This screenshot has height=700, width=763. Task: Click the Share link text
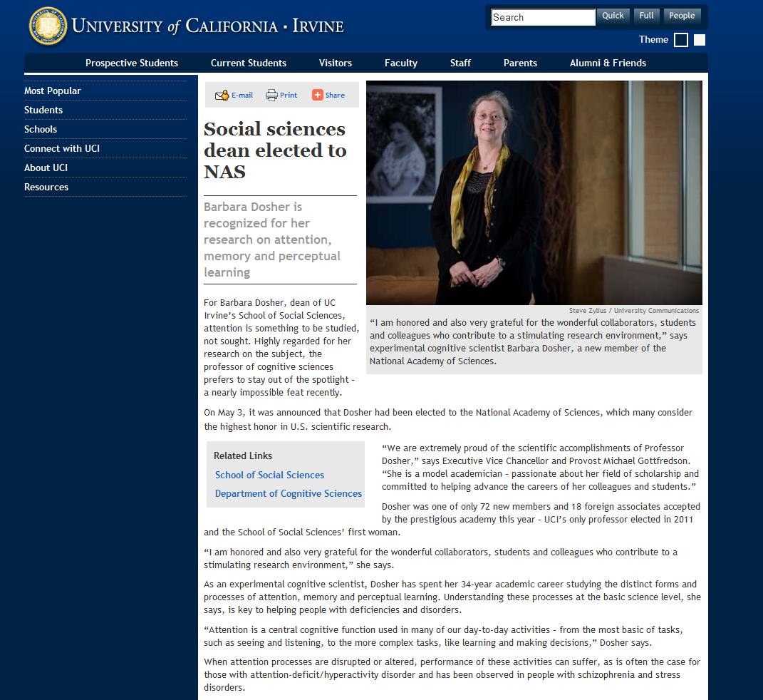click(335, 96)
